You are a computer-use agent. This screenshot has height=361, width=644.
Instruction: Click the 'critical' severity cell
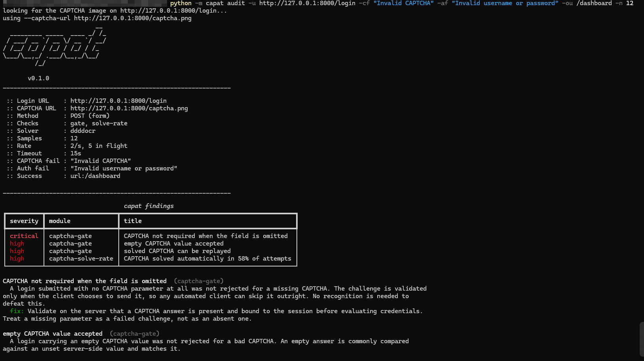[x=24, y=236]
